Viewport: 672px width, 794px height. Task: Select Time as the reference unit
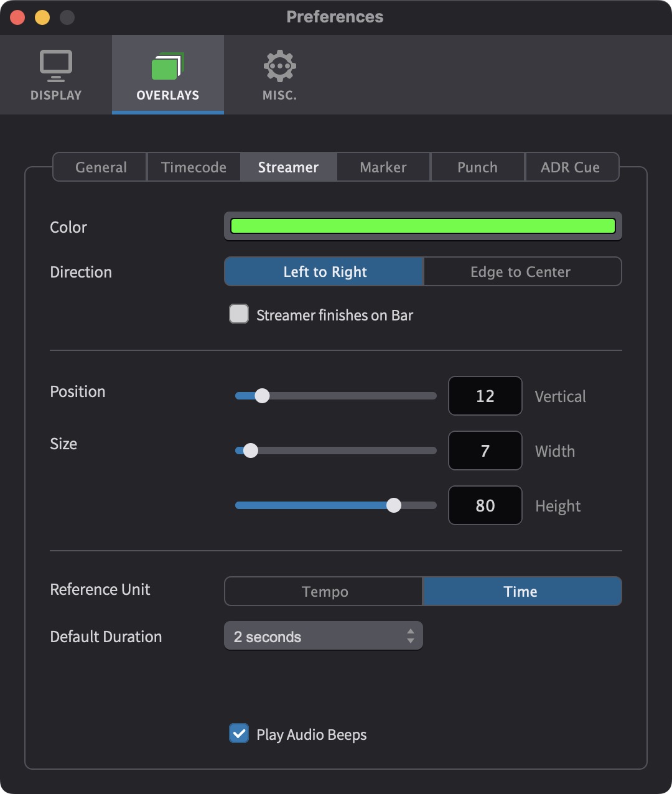point(522,591)
